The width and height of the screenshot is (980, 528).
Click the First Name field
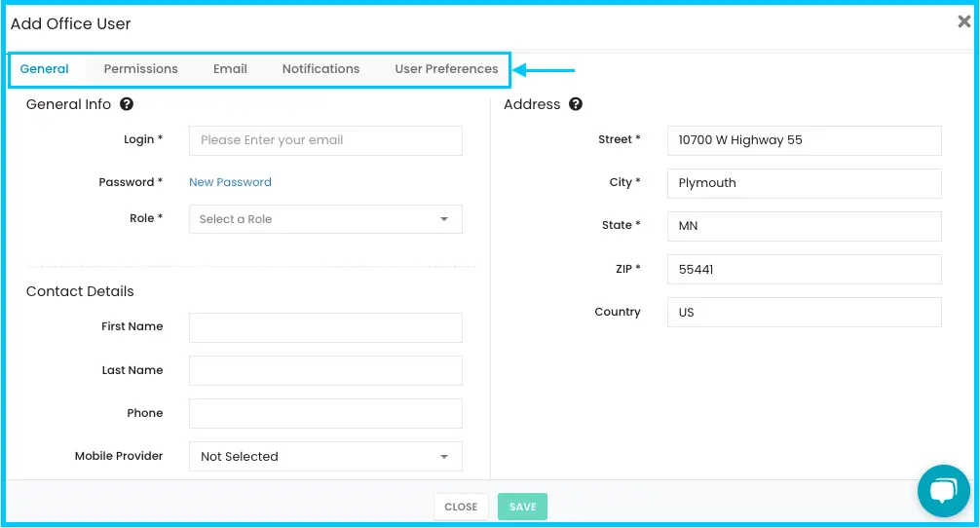click(325, 327)
